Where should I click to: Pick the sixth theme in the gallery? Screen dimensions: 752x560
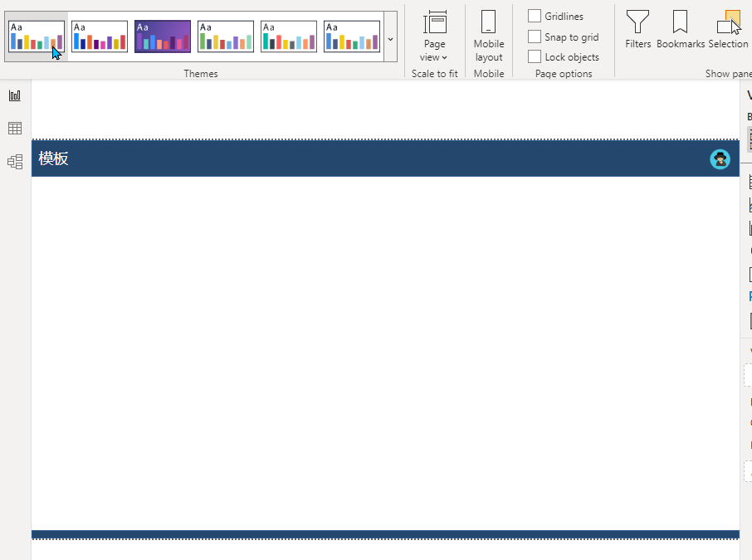(352, 36)
